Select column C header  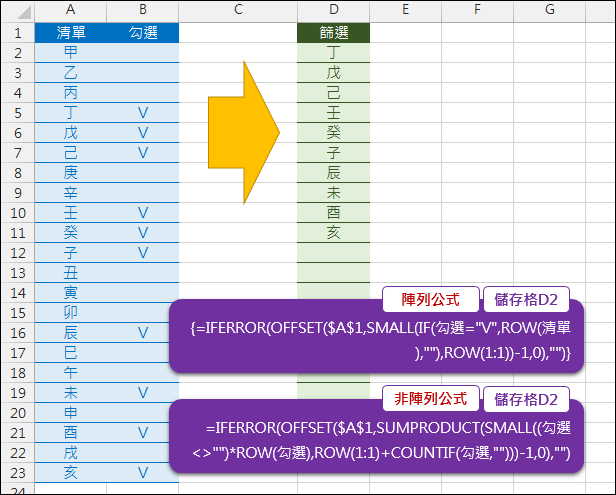click(x=238, y=11)
